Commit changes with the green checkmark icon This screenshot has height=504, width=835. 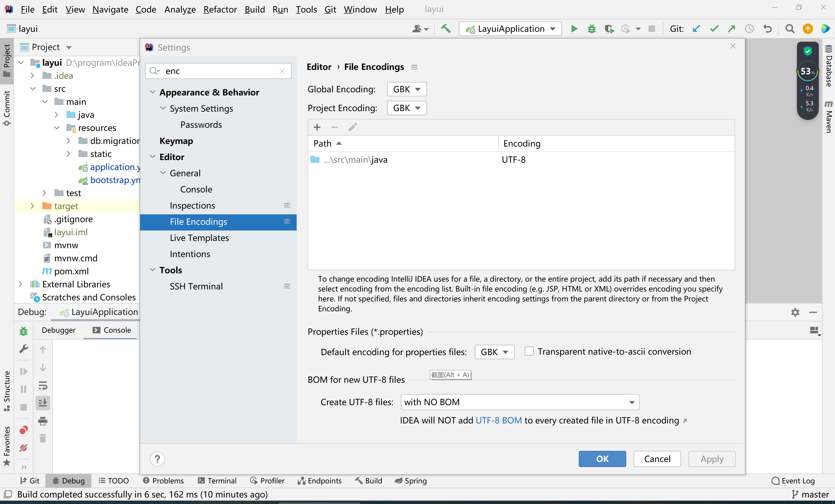click(x=714, y=29)
